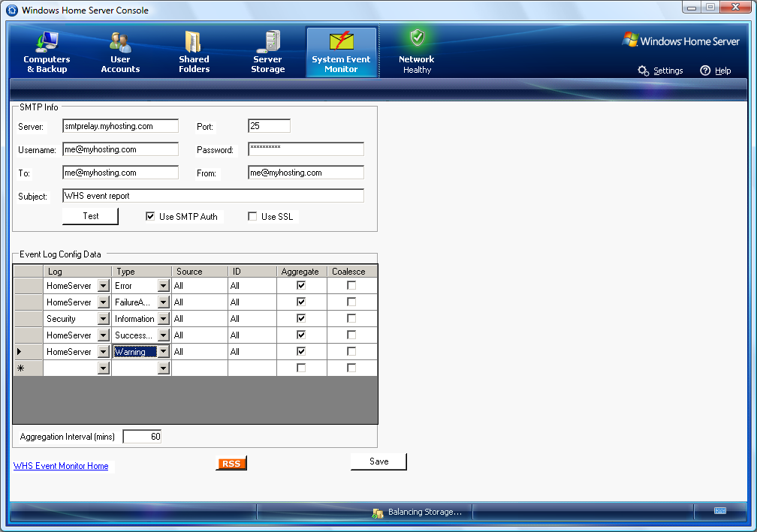757x532 pixels.
Task: Open Log dropdown in the Error row
Action: coord(104,286)
